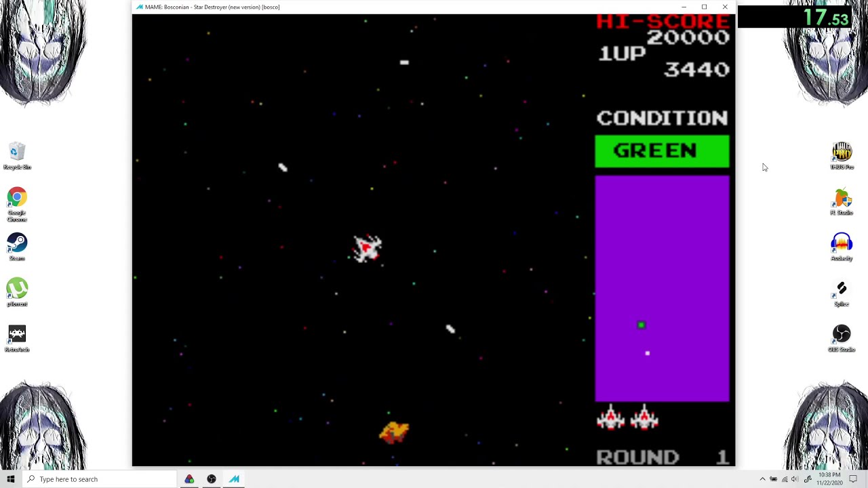Image resolution: width=868 pixels, height=488 pixels.
Task: Click the pen/link tray icon beside volume
Action: [807, 479]
